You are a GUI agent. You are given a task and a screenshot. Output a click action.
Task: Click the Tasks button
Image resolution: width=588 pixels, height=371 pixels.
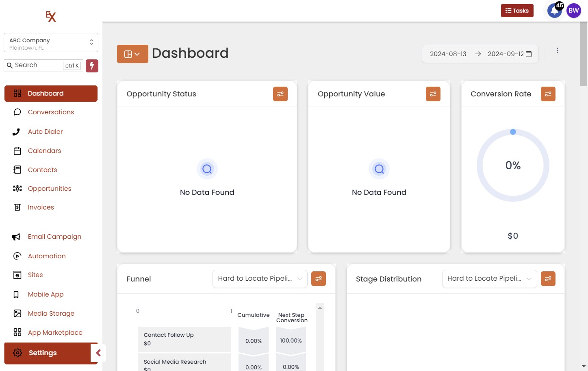(x=517, y=11)
